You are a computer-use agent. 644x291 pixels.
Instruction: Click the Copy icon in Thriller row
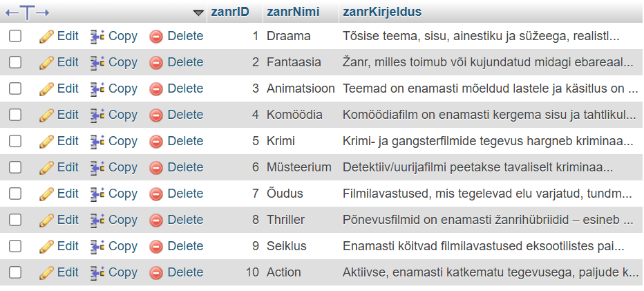(97, 220)
